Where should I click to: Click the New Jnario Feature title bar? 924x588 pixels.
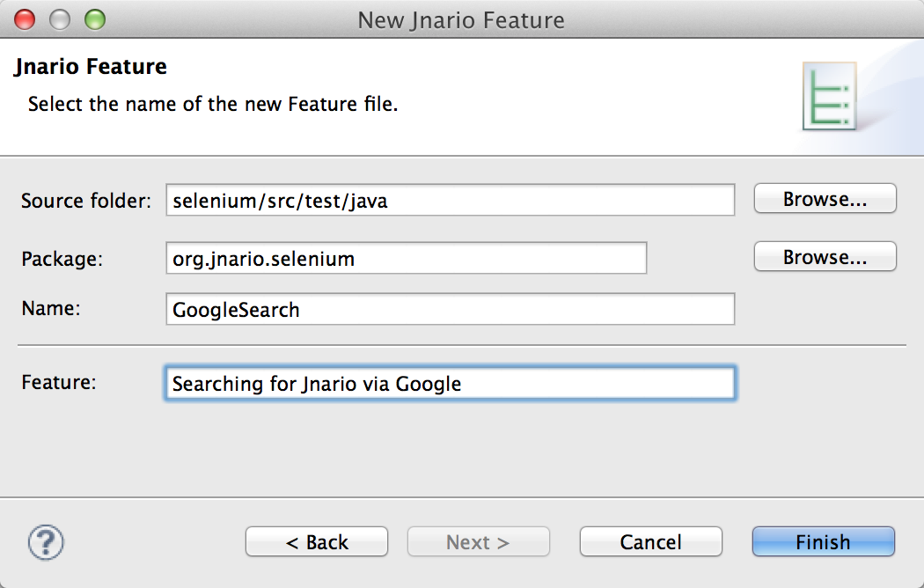tap(462, 19)
